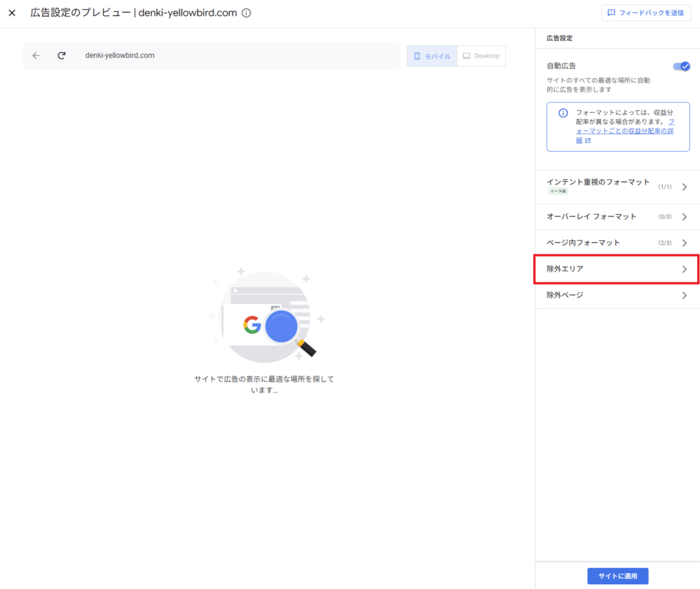Screen dimensions: 700x589
Task: Switch preview to モバイル
Action: (x=432, y=56)
